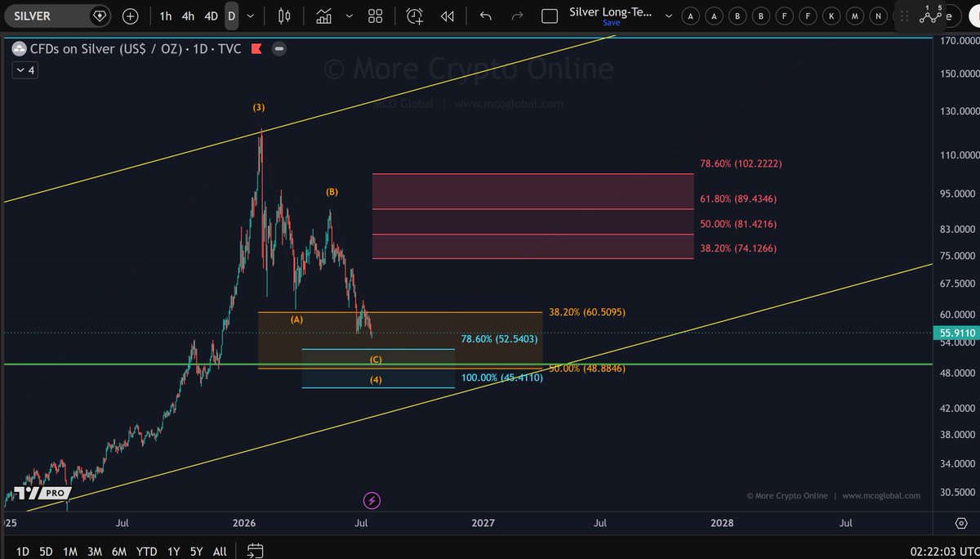Select the 4D interval

click(211, 16)
